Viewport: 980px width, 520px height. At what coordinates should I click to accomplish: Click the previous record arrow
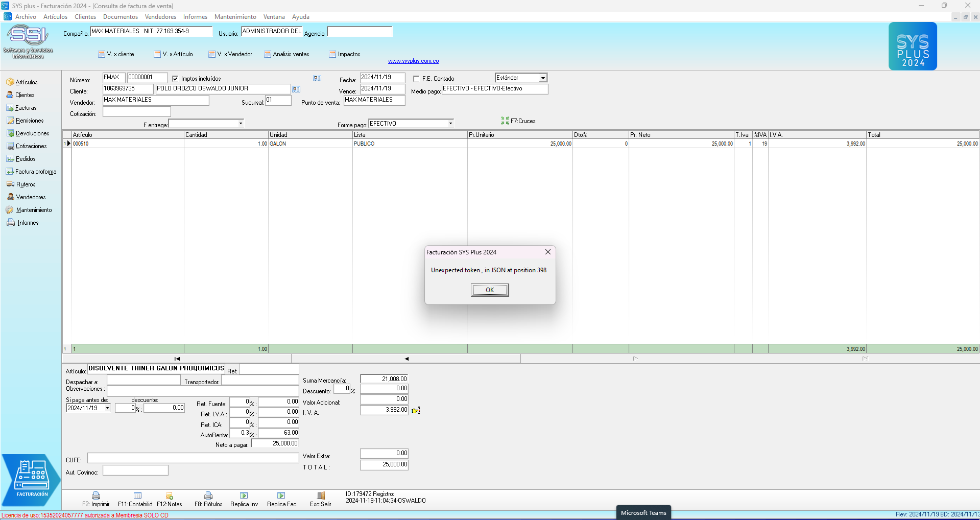(407, 359)
